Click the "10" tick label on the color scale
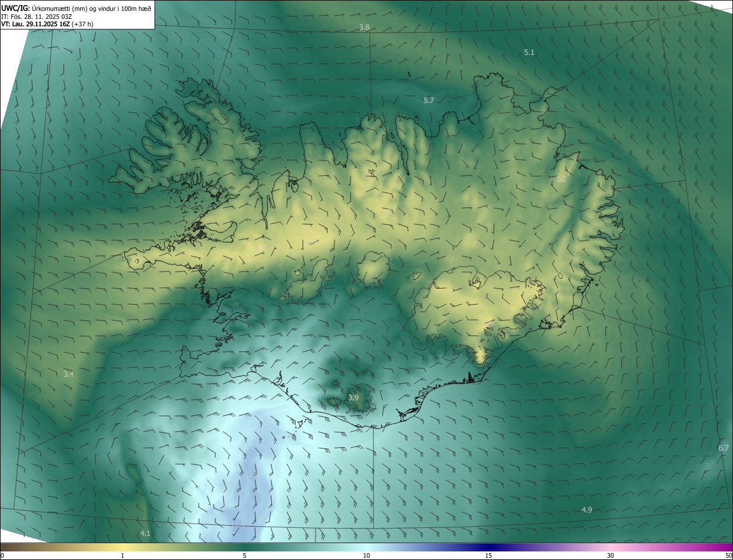Viewport: 733px width, 560px height. click(366, 555)
